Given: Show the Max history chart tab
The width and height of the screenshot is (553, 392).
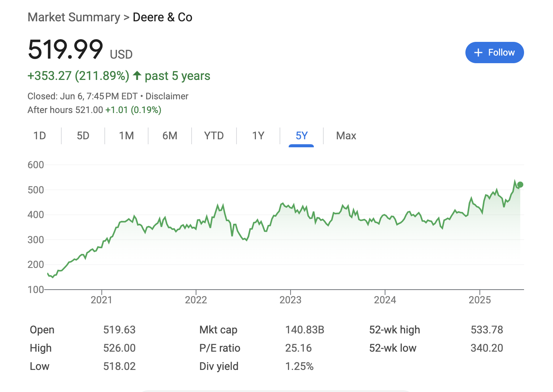Looking at the screenshot, I should [346, 136].
